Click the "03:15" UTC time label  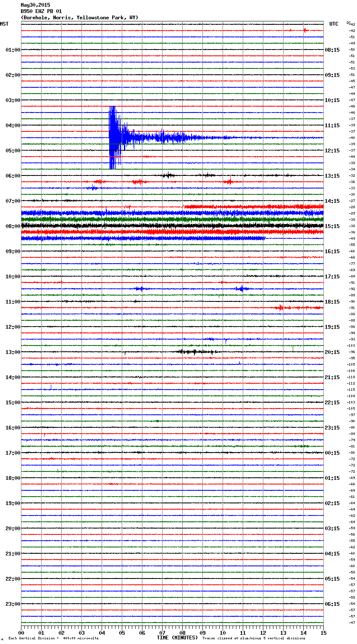pos(332,529)
